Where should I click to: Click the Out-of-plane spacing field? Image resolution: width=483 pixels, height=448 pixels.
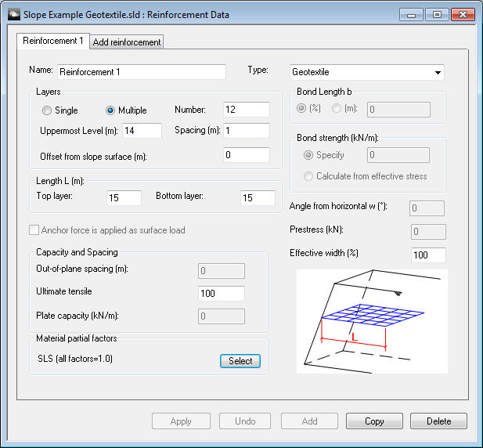pos(222,271)
